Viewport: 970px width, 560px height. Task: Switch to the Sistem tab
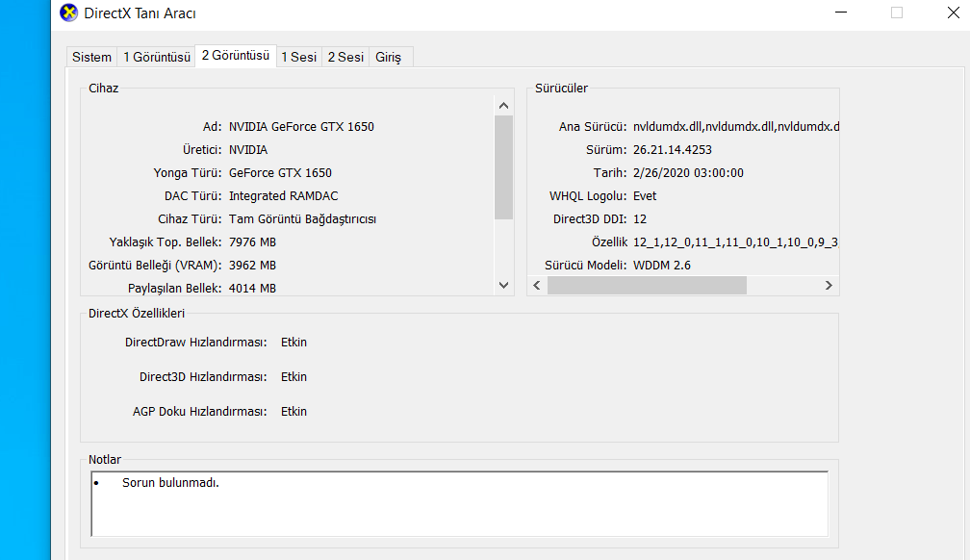tap(91, 57)
